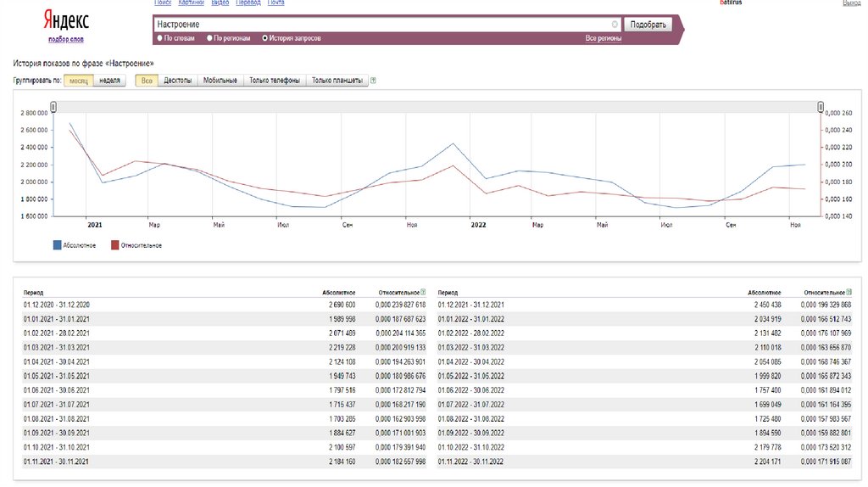The height and width of the screenshot is (487, 868).
Task: Select the История запросов radio option
Action: point(265,38)
